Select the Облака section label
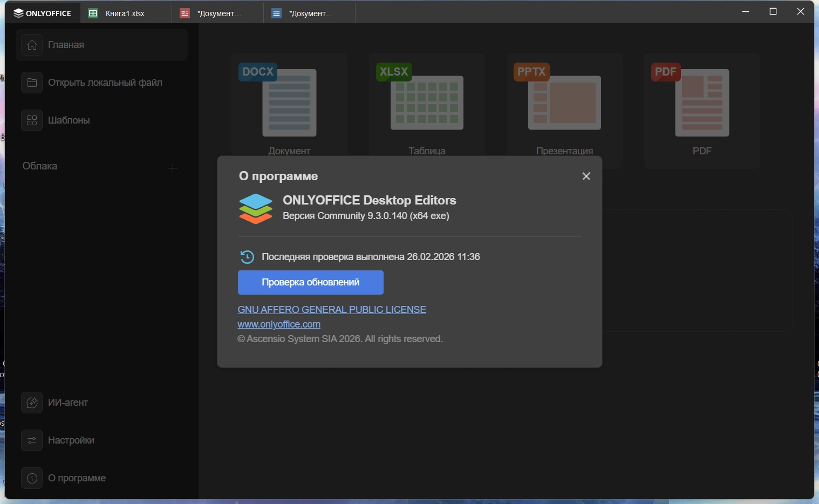The width and height of the screenshot is (819, 504). pyautogui.click(x=40, y=166)
